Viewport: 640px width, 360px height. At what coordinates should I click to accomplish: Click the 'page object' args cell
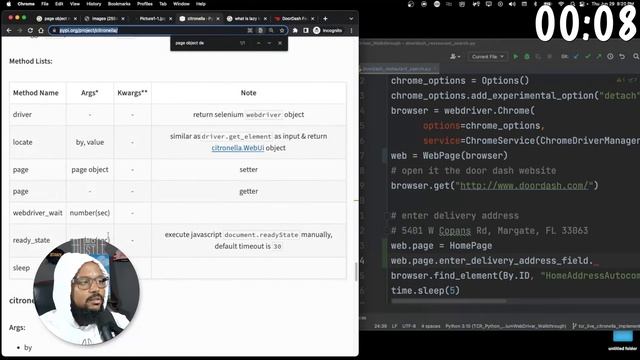pos(90,169)
